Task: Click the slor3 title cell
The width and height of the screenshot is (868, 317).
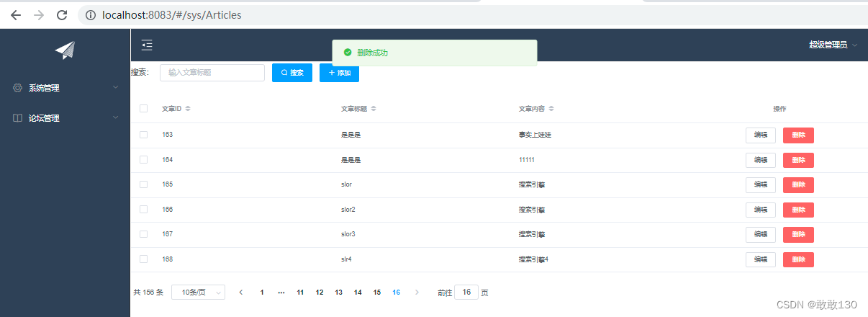Action: coord(348,234)
